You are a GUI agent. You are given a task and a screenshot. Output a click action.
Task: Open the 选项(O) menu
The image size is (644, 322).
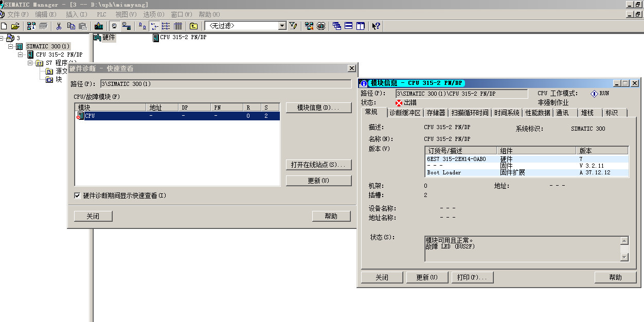point(154,14)
